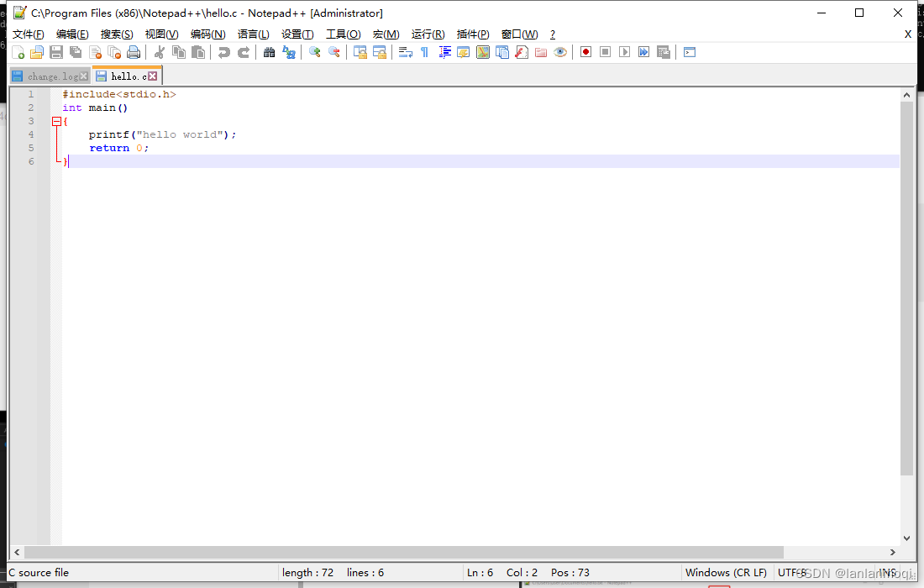Image resolution: width=924 pixels, height=588 pixels.
Task: Select the Find toolbar icon
Action: pos(268,52)
